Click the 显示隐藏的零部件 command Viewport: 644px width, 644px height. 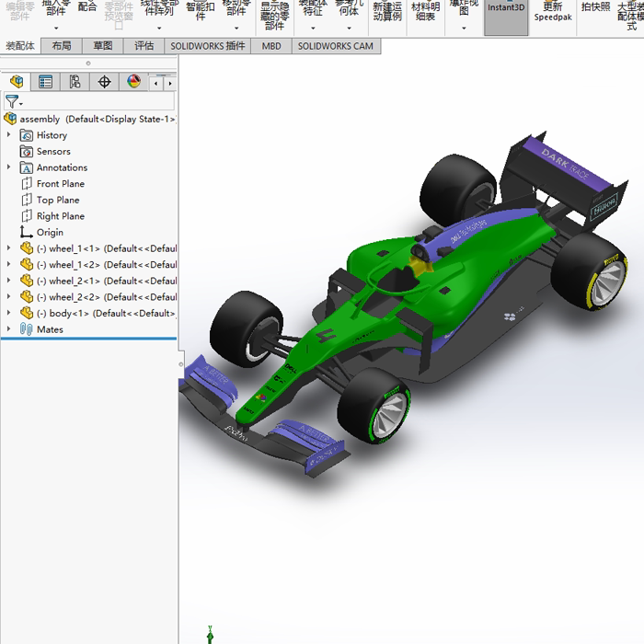click(x=274, y=16)
